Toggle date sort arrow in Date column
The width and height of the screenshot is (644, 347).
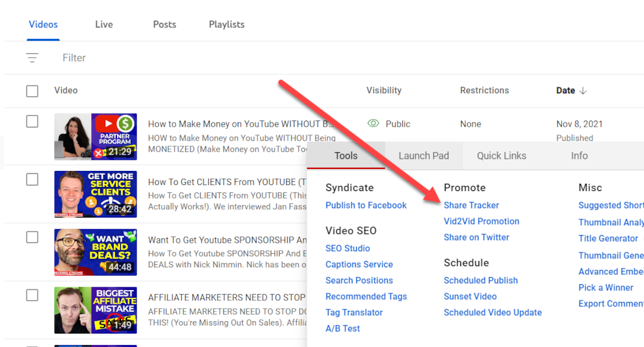583,91
